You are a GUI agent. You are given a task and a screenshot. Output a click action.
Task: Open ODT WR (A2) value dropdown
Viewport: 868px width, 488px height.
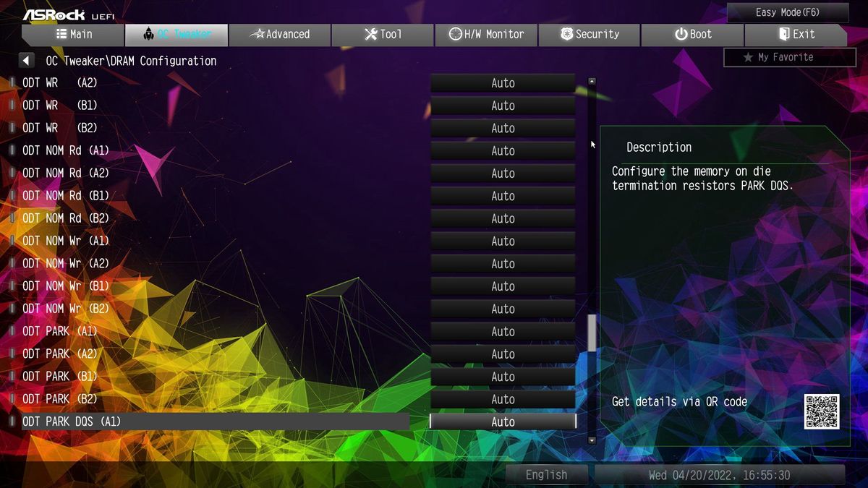click(x=503, y=83)
